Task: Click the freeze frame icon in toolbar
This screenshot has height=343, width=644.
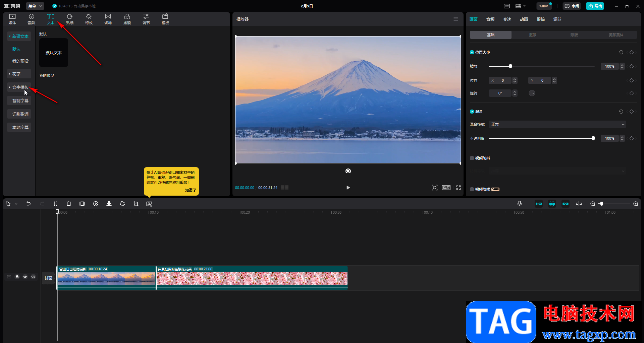Action: [x=82, y=204]
